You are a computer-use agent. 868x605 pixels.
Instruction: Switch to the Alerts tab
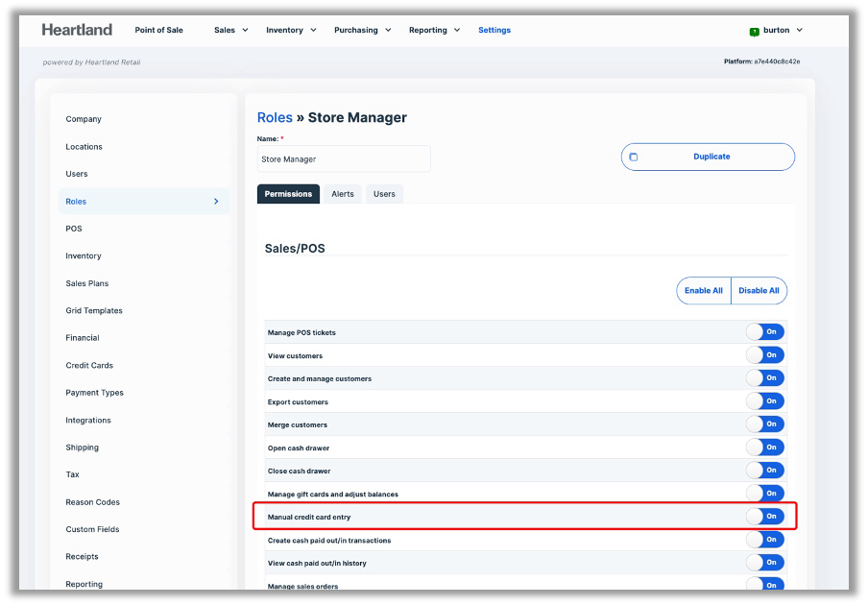pos(343,194)
